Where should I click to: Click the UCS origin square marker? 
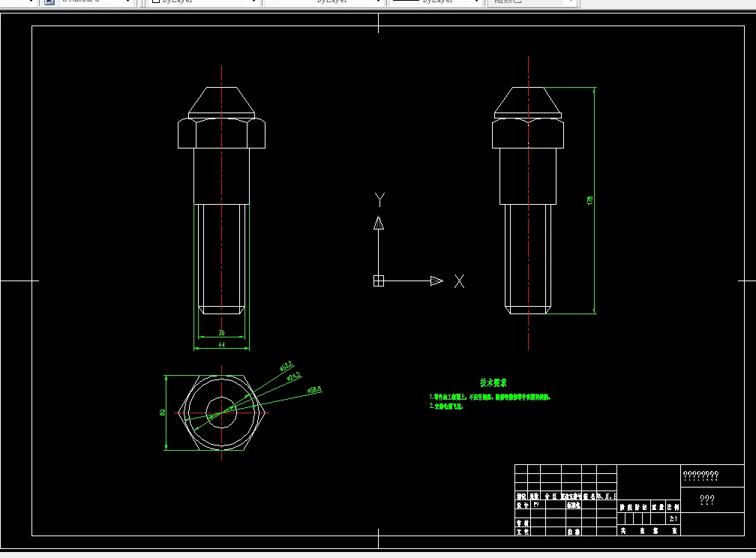(379, 280)
